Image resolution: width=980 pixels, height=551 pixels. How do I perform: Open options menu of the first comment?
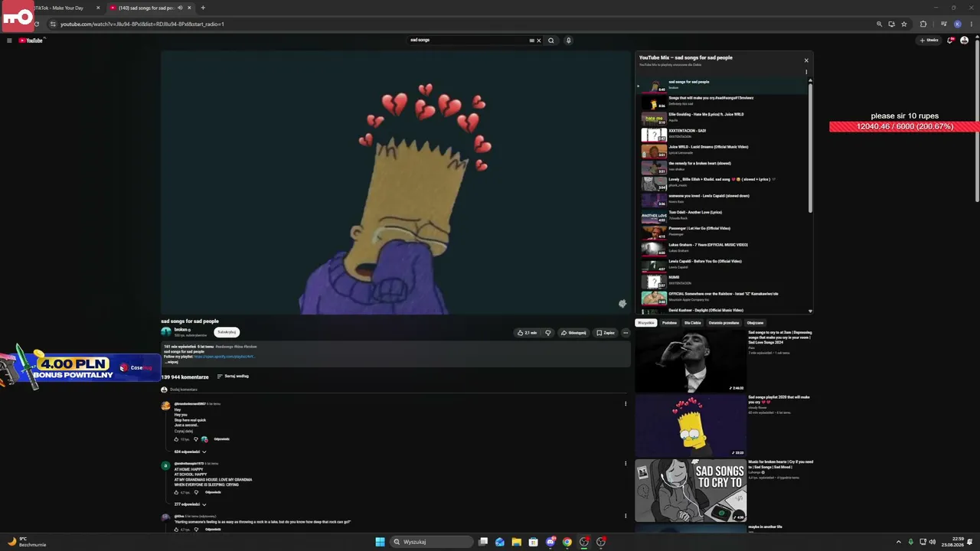[626, 404]
